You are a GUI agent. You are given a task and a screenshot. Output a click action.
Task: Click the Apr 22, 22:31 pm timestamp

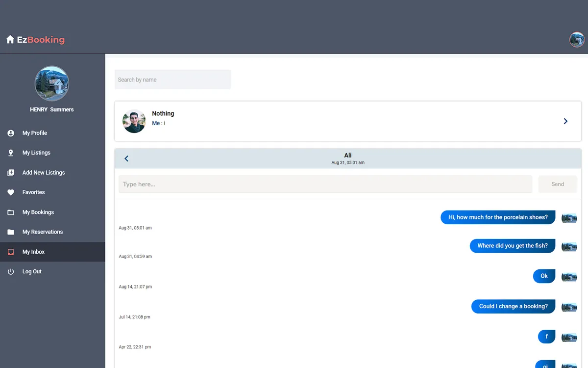pos(135,347)
